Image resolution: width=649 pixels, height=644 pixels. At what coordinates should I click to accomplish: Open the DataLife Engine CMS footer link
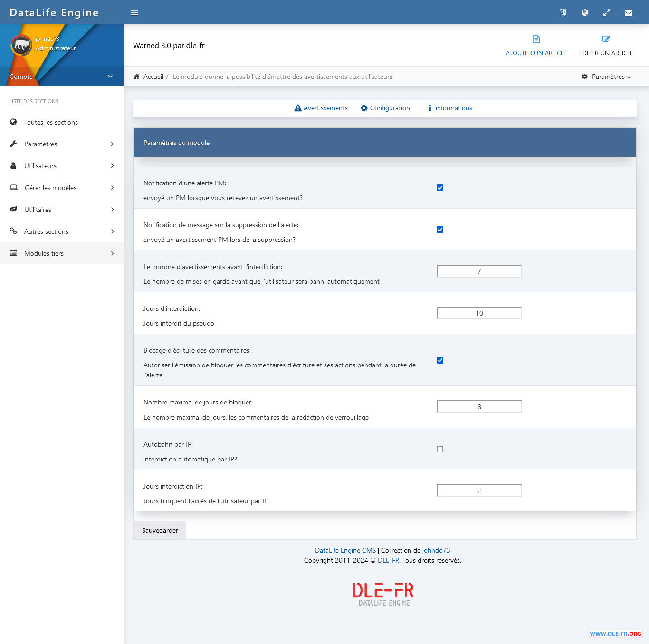345,550
